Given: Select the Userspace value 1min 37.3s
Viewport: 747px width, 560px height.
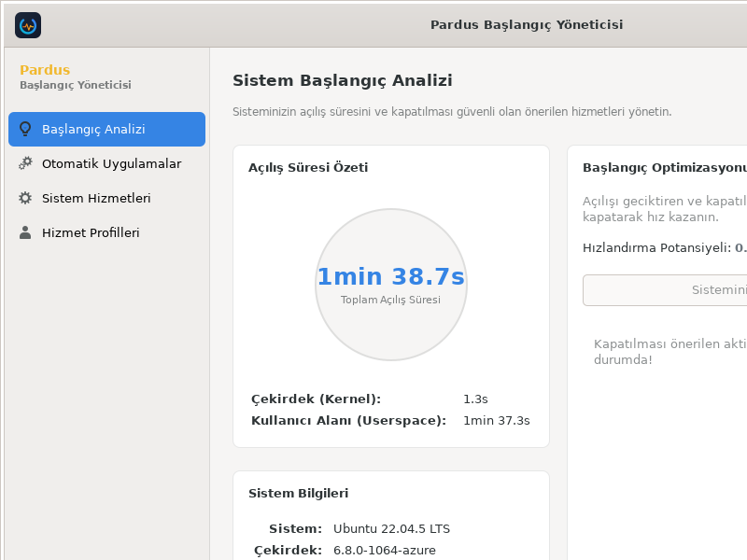Looking at the screenshot, I should [497, 421].
